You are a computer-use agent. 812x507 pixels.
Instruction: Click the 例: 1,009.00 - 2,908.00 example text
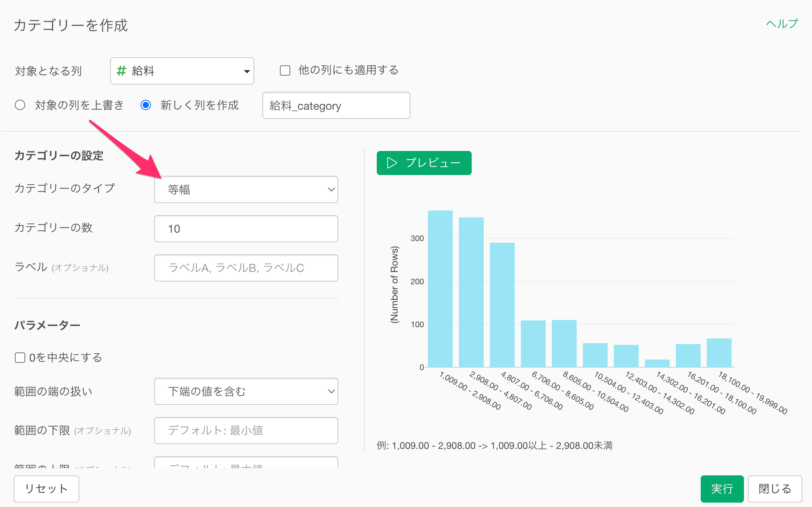point(494,446)
